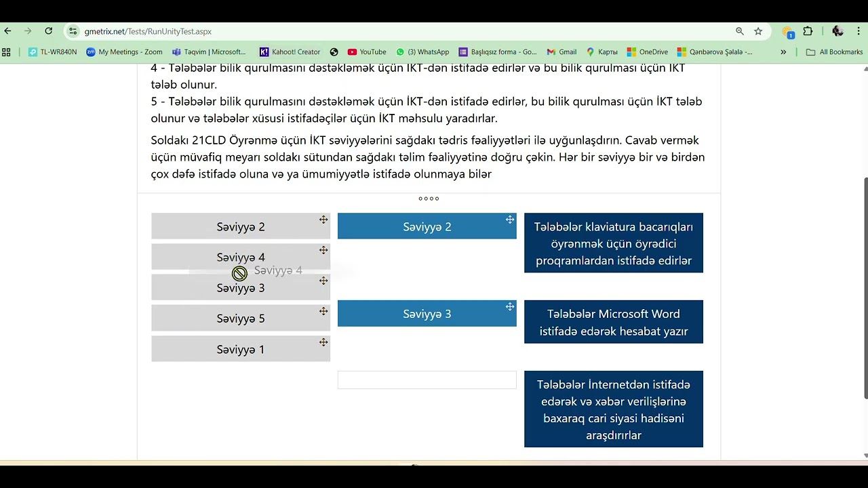Click the four-dot splitter handle

click(x=429, y=199)
